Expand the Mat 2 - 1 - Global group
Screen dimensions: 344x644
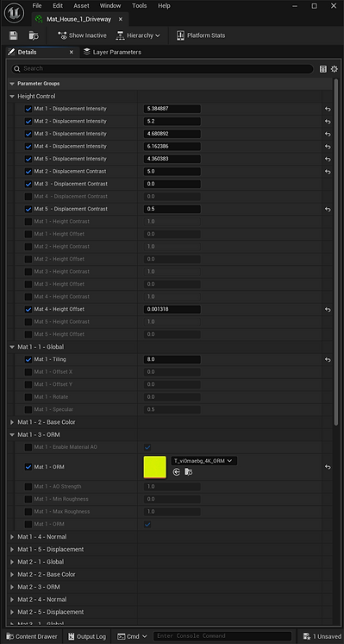click(x=12, y=562)
